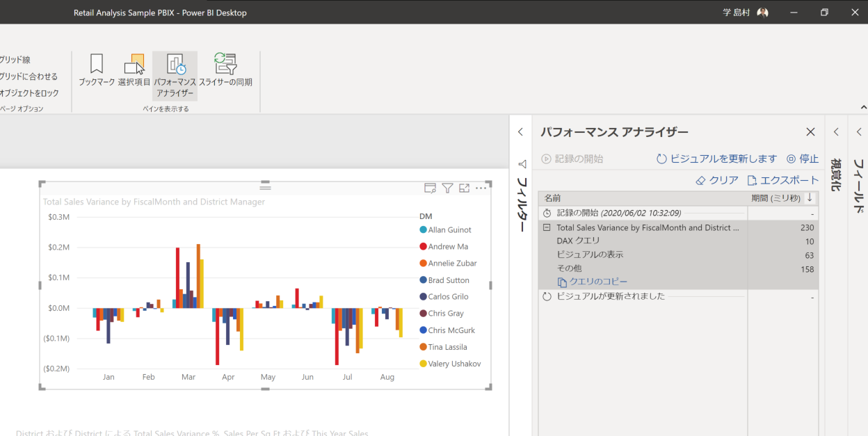Open the Bookmarks pane (ブックマーク)
Screen dimensions: 868x436
click(x=97, y=70)
